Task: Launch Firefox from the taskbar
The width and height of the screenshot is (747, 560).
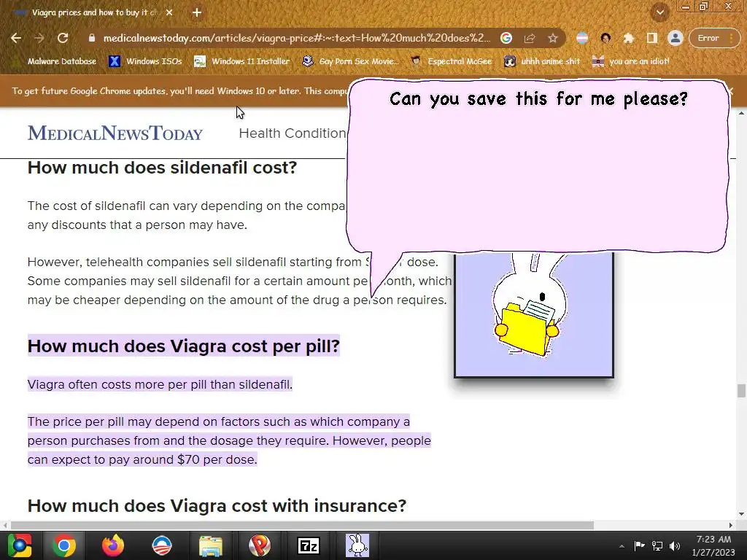Action: (x=113, y=545)
